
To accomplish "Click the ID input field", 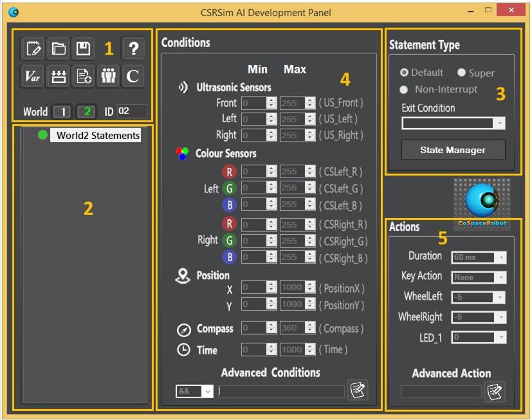I will pyautogui.click(x=131, y=111).
